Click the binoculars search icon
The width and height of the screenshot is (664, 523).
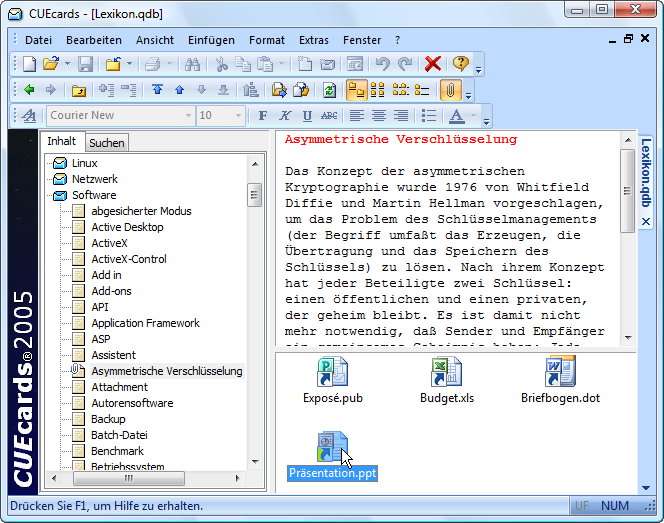click(193, 64)
